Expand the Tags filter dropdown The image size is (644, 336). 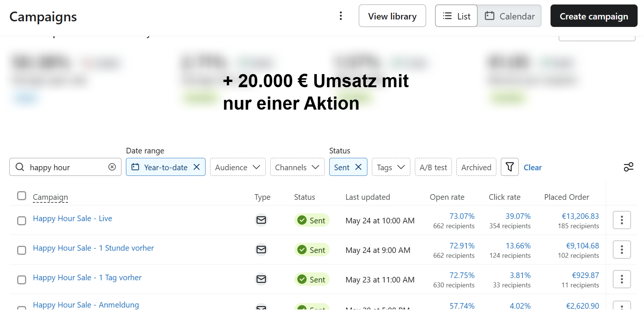pos(391,167)
